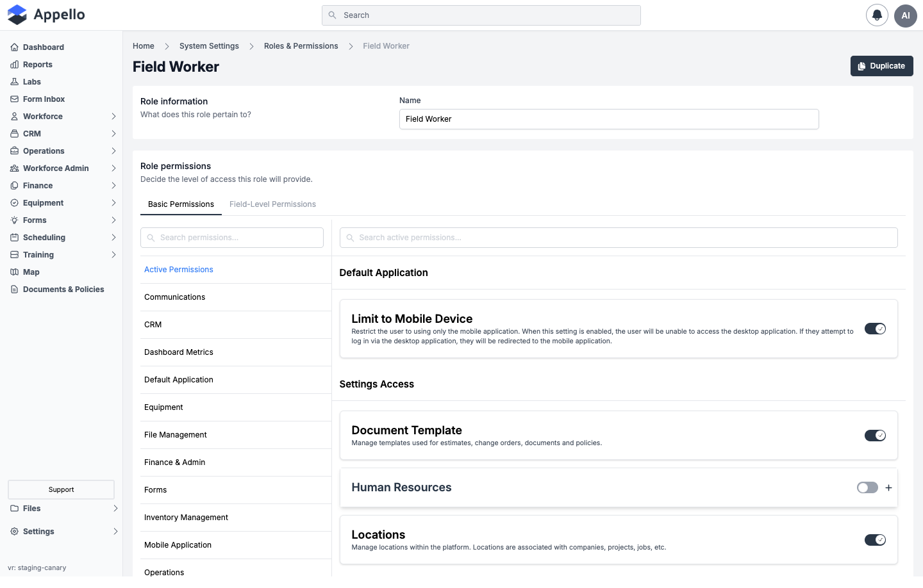Go to Dashboard via its home icon
The image size is (923, 588).
(x=14, y=47)
